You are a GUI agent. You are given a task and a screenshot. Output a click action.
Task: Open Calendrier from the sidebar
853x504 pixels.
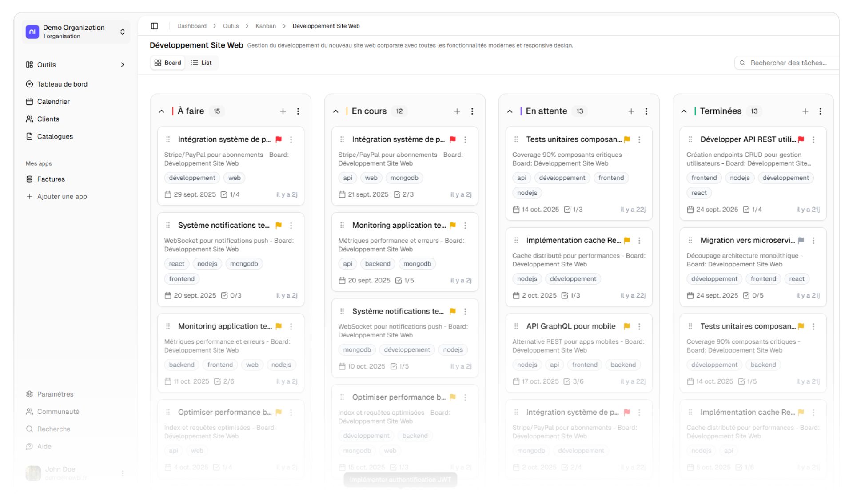[x=53, y=102]
